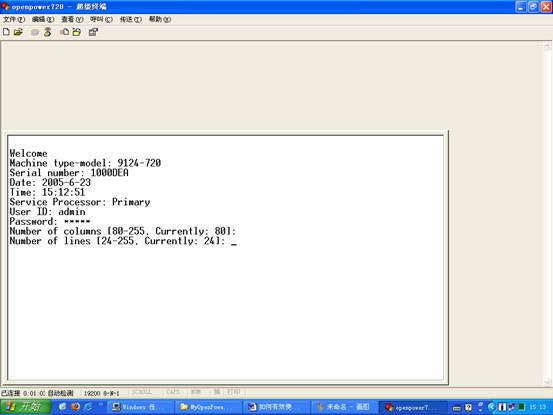The height and width of the screenshot is (415, 553).
Task: Click the User ID: admin line
Action: (x=48, y=212)
